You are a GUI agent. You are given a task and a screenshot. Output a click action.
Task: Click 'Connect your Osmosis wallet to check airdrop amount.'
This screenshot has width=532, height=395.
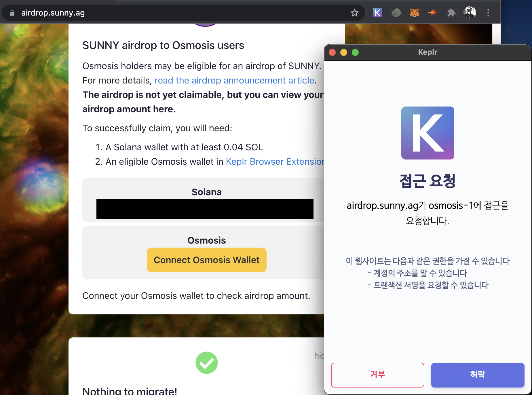(196, 296)
